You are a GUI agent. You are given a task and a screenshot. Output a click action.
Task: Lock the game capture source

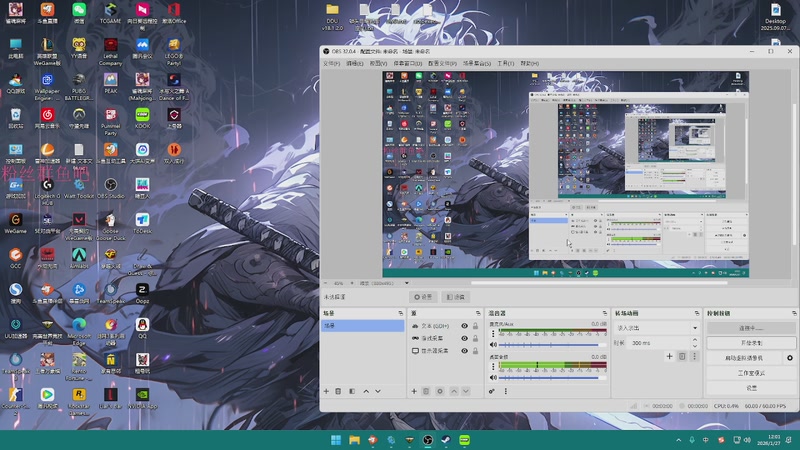pyautogui.click(x=476, y=338)
